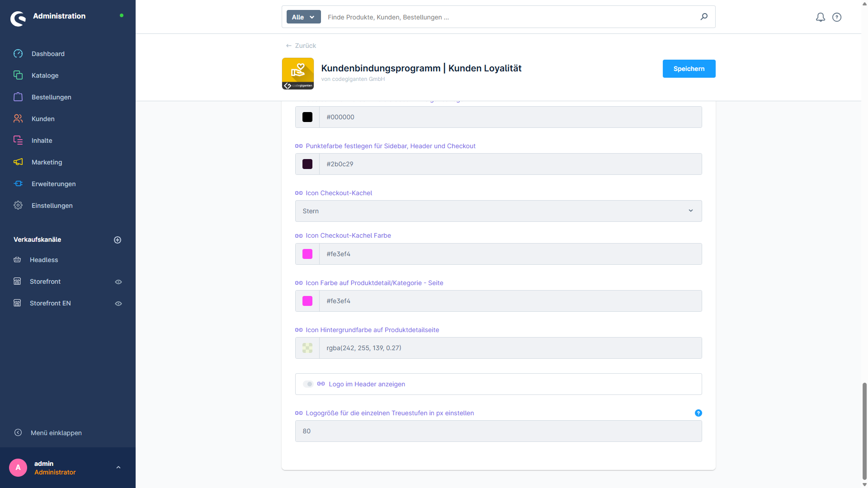Image resolution: width=868 pixels, height=488 pixels.
Task: Toggle Logo im Header anzeigen switch
Action: click(308, 385)
